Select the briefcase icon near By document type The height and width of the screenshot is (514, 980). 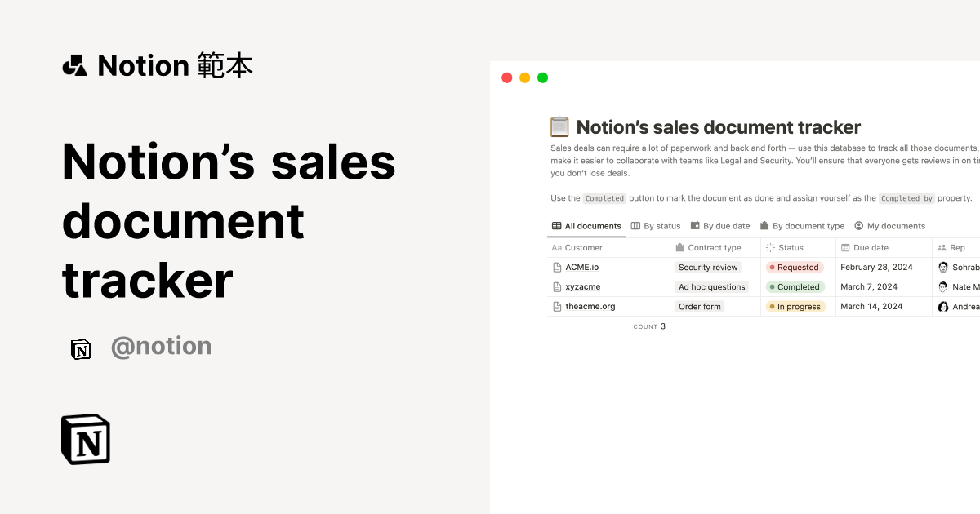click(x=764, y=226)
